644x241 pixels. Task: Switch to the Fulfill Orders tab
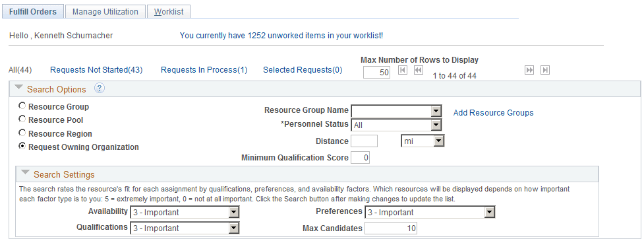click(x=33, y=11)
